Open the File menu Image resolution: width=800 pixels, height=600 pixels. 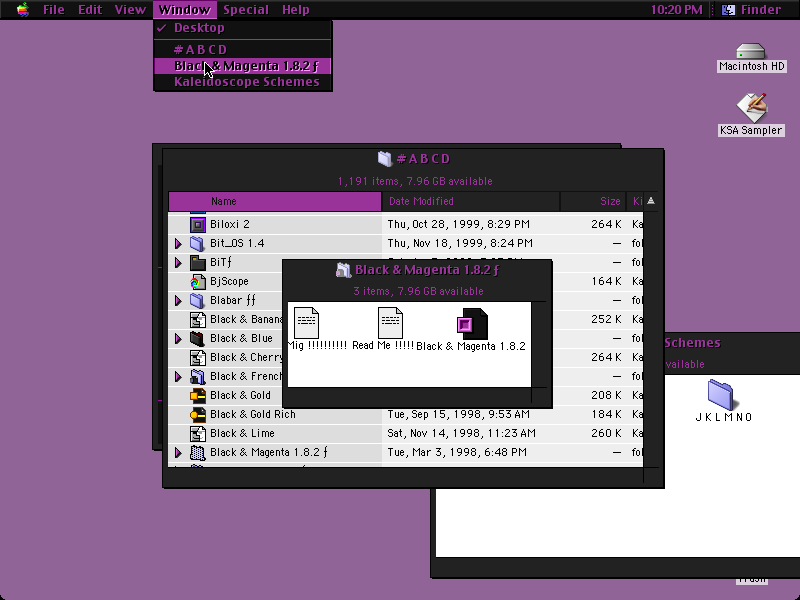(54, 10)
